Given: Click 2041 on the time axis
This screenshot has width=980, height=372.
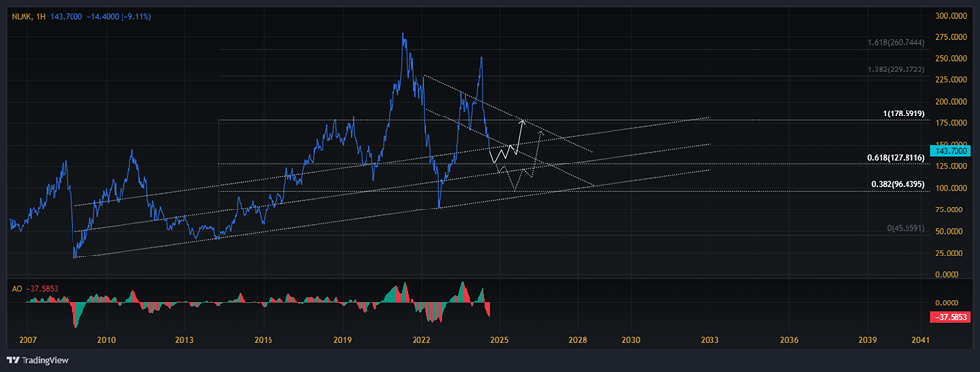Looking at the screenshot, I should [920, 340].
